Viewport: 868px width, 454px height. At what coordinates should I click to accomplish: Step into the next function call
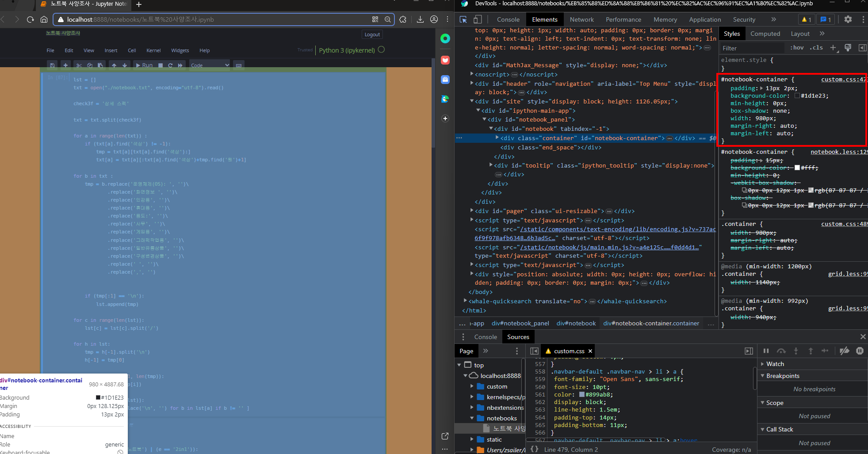coord(796,351)
